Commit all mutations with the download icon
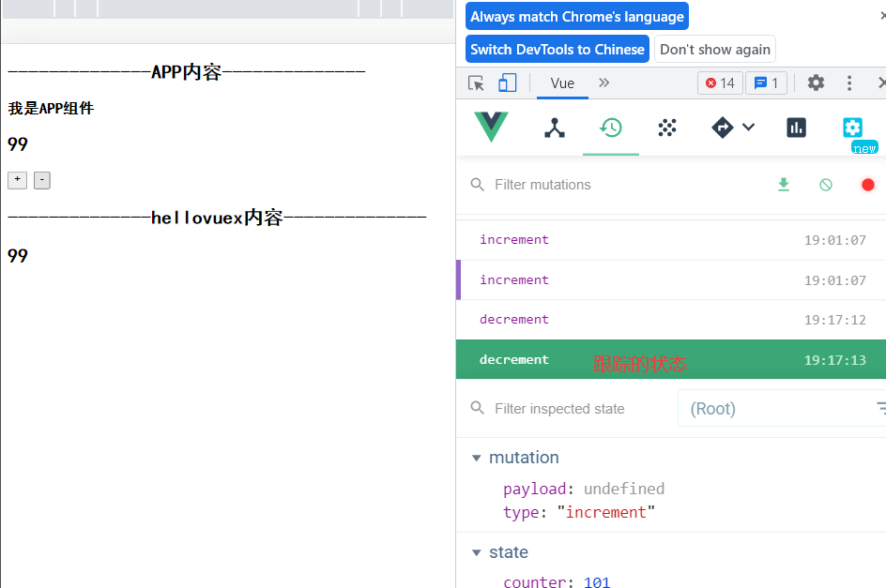 [x=784, y=185]
